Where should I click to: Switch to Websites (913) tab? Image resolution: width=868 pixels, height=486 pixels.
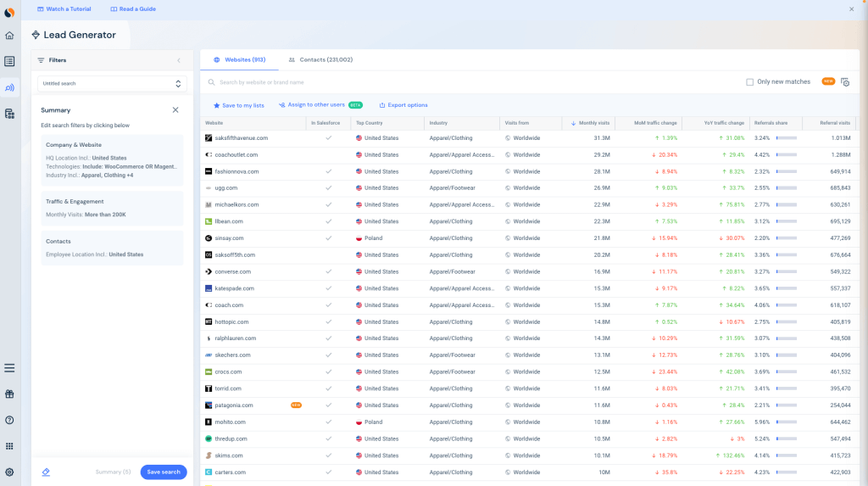pyautogui.click(x=239, y=60)
